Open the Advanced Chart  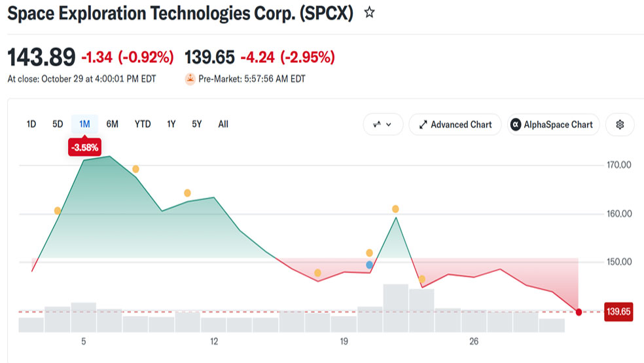coord(455,124)
